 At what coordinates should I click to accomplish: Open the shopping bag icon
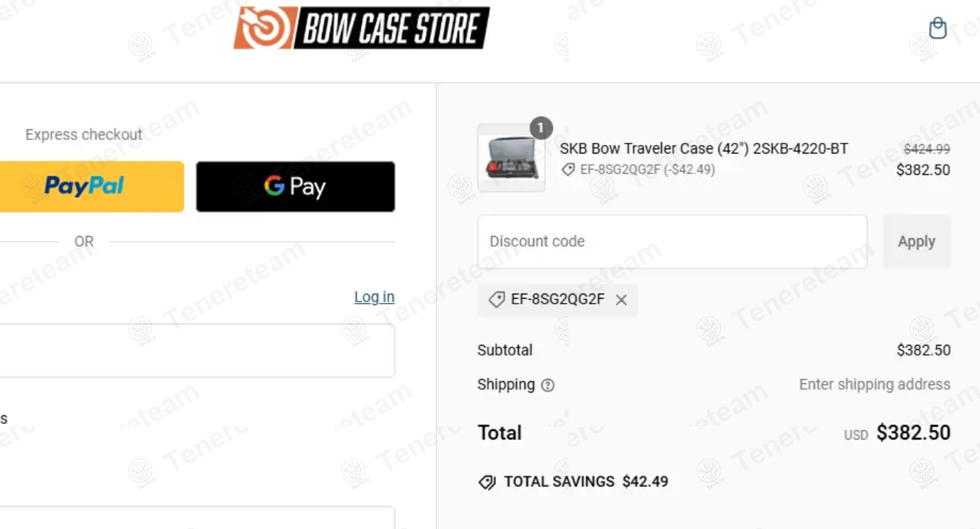click(x=938, y=28)
